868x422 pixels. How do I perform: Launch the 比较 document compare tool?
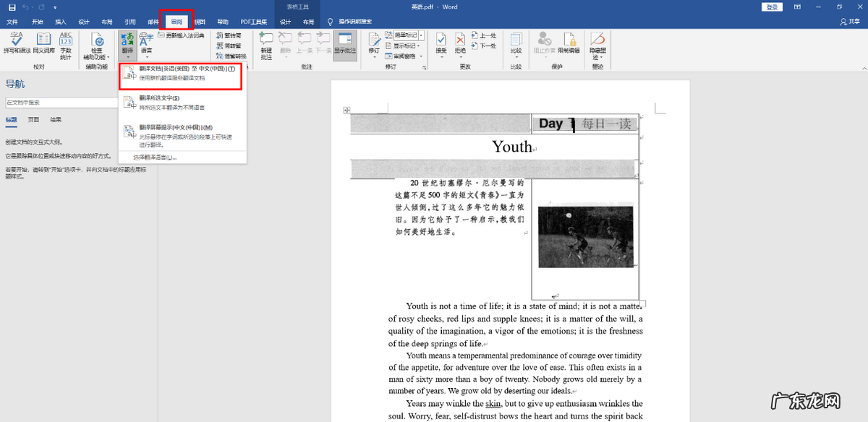tap(516, 43)
